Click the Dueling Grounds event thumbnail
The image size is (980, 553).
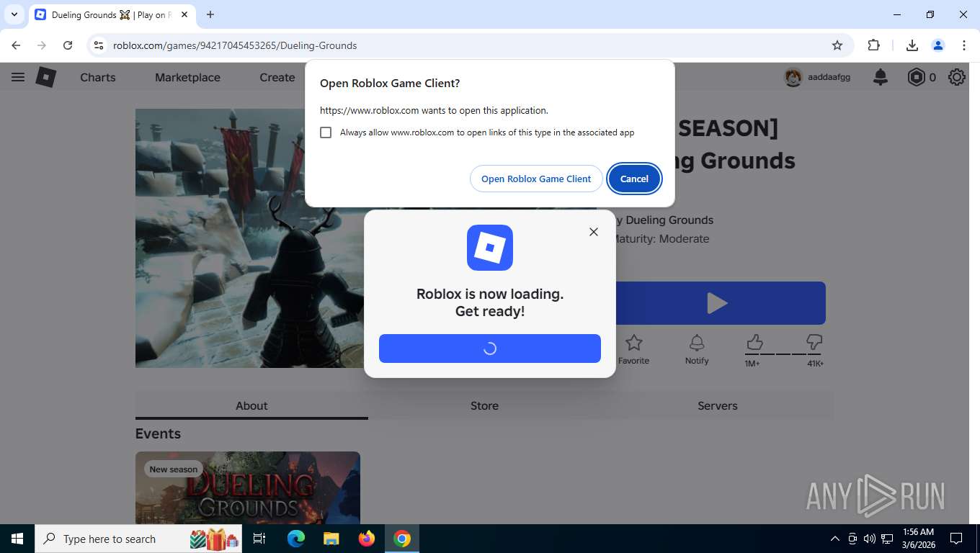pos(248,487)
